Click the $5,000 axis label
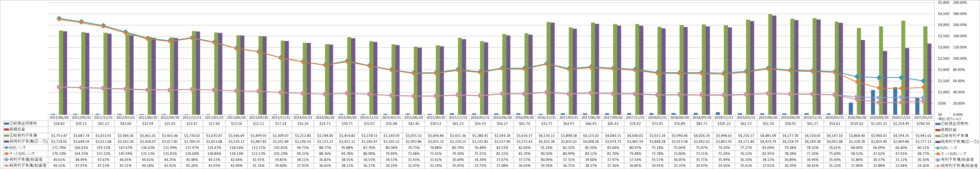The height and width of the screenshot is (169, 980). (x=944, y=2)
